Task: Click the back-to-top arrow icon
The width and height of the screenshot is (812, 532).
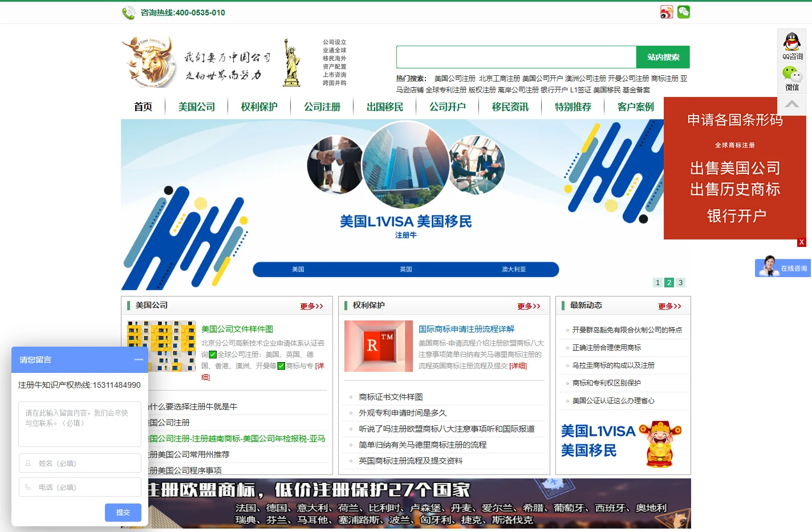Action: click(x=791, y=104)
